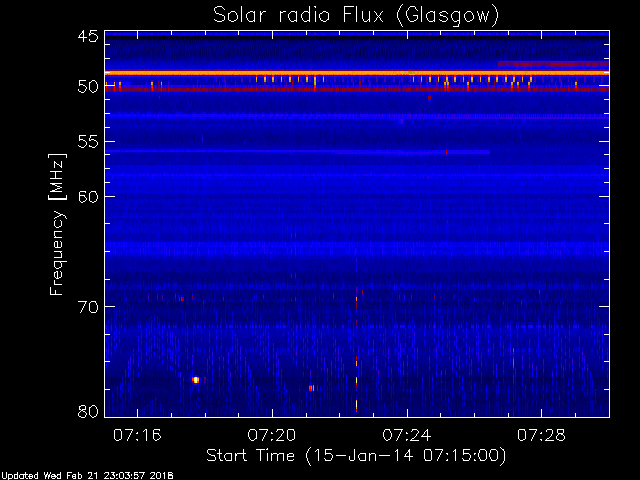Click the '45' frequency tick label
Viewport: 640px width, 480px height.
point(88,36)
